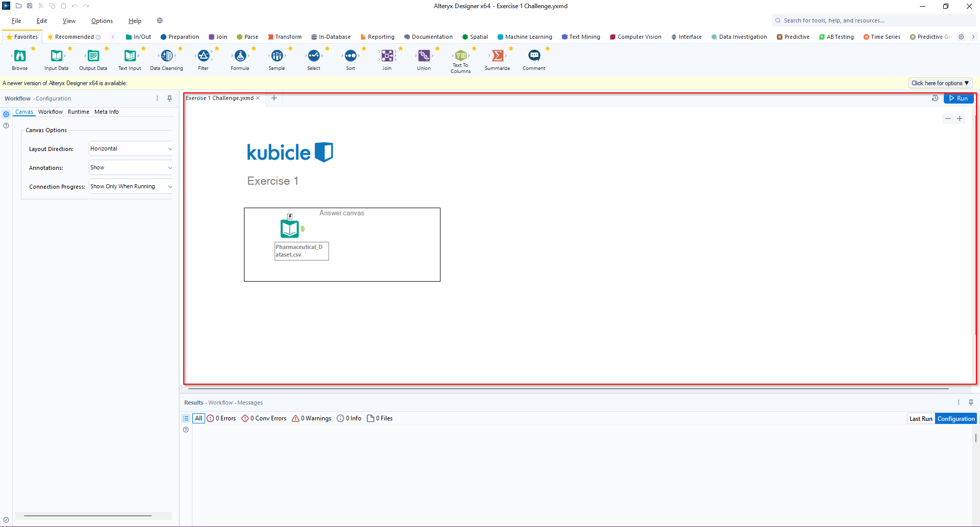Select the Output Data tool icon
The height and width of the screenshot is (527, 980).
93,56
